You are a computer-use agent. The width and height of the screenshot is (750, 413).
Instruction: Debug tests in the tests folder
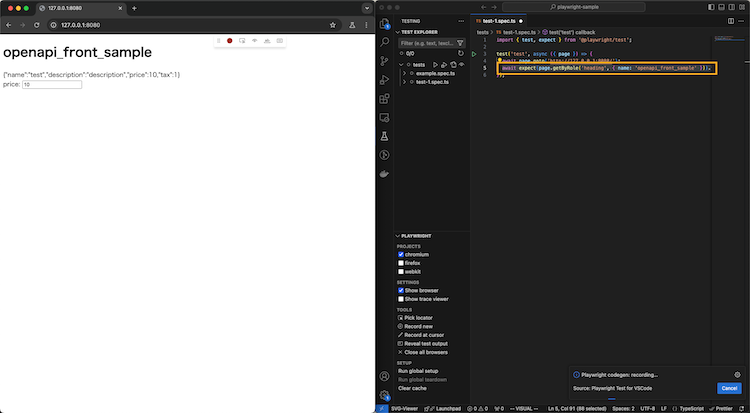click(444, 65)
